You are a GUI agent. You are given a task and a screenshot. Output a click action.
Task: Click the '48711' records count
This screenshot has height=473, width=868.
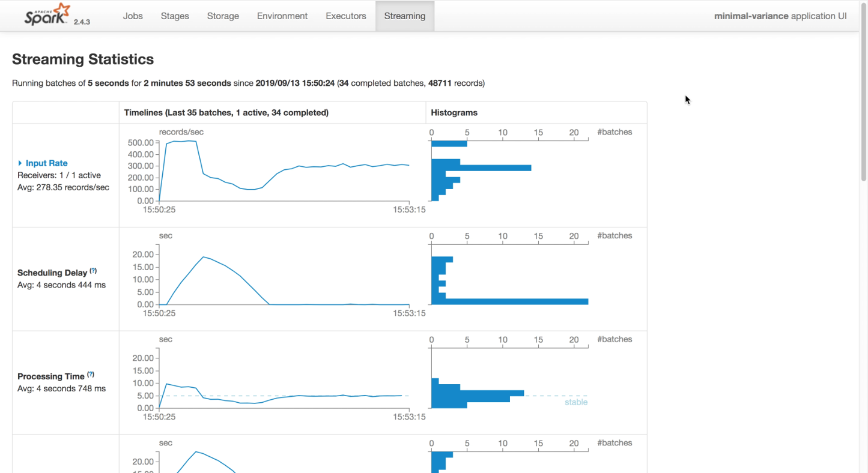(x=440, y=83)
